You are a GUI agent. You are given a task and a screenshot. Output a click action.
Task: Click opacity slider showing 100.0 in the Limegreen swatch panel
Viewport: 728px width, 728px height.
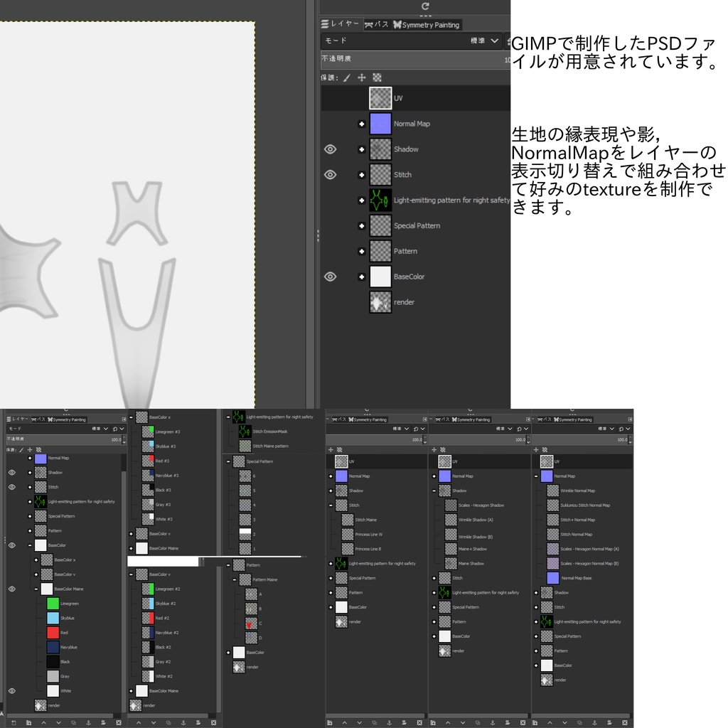point(63,439)
